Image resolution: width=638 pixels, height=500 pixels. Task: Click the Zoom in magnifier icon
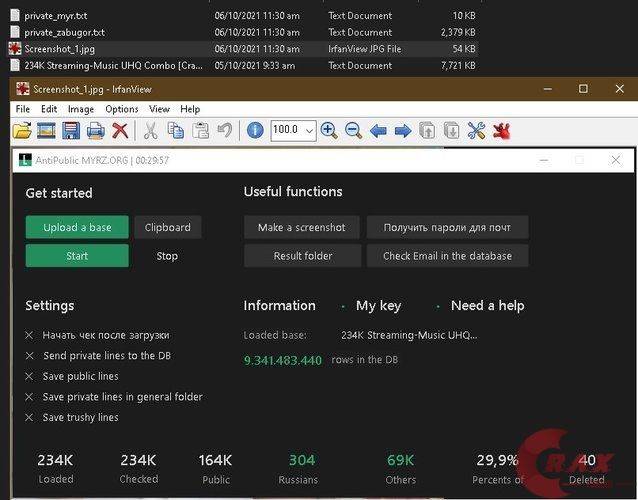(x=329, y=131)
